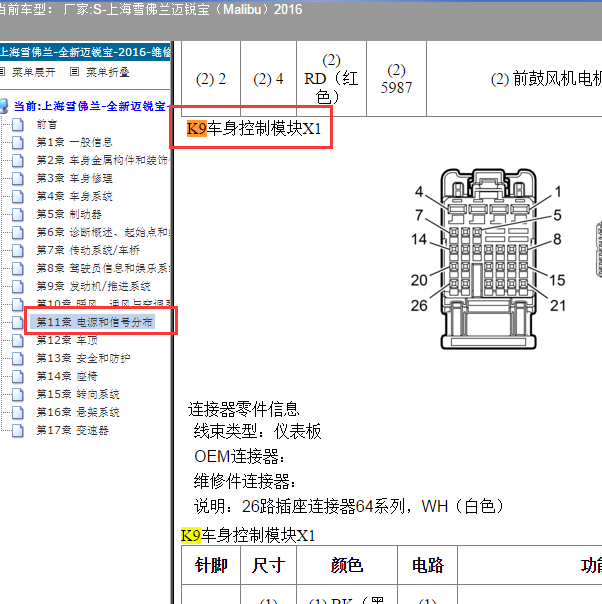Click the page icon beside 第7章 传动系统/车桥
The height and width of the screenshot is (604, 602).
pyautogui.click(x=18, y=251)
